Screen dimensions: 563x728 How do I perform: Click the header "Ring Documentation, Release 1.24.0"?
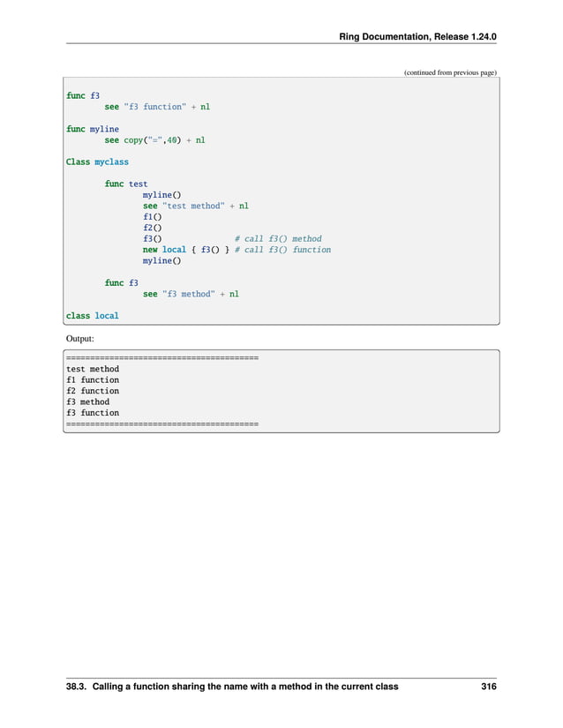tap(417, 37)
